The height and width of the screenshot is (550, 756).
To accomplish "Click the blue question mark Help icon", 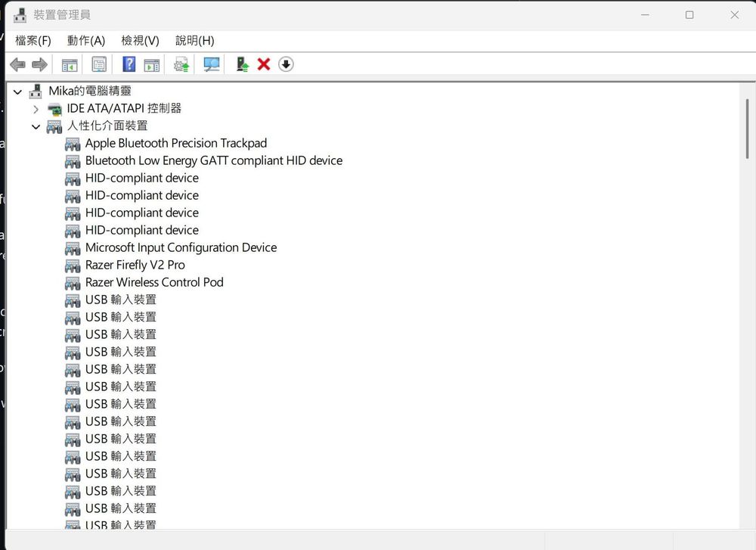I will click(129, 65).
